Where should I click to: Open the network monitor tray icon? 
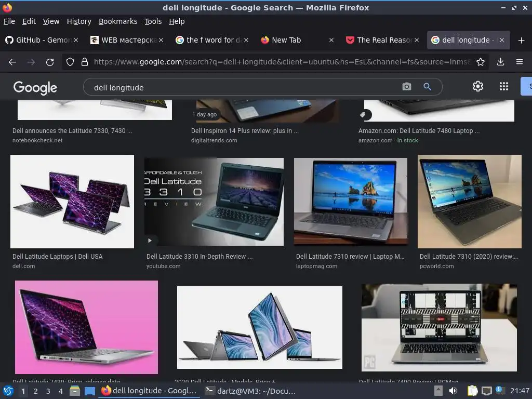click(x=486, y=391)
